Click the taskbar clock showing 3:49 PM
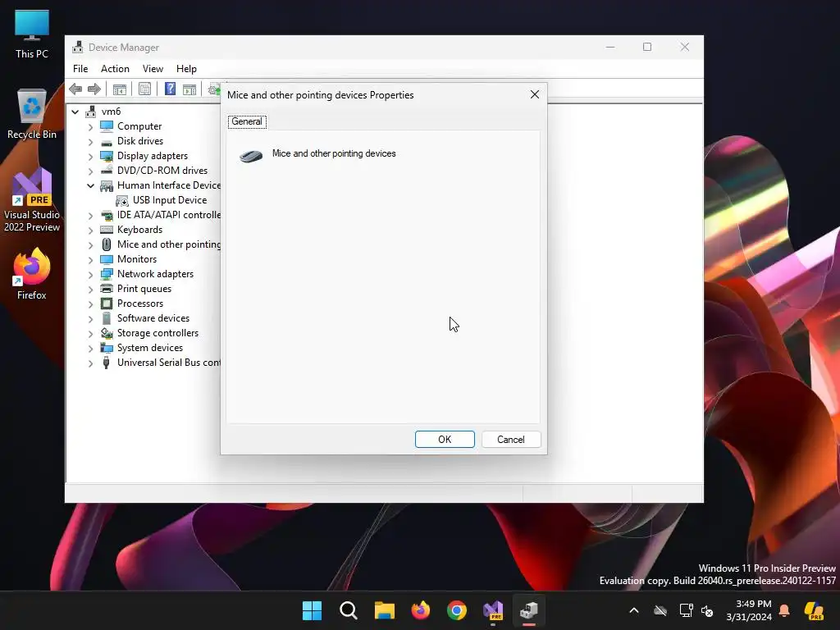 (x=749, y=610)
